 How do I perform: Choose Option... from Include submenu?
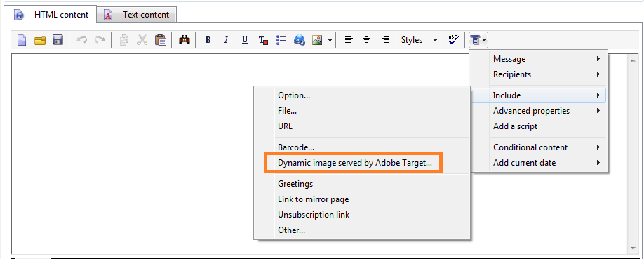coord(362,95)
